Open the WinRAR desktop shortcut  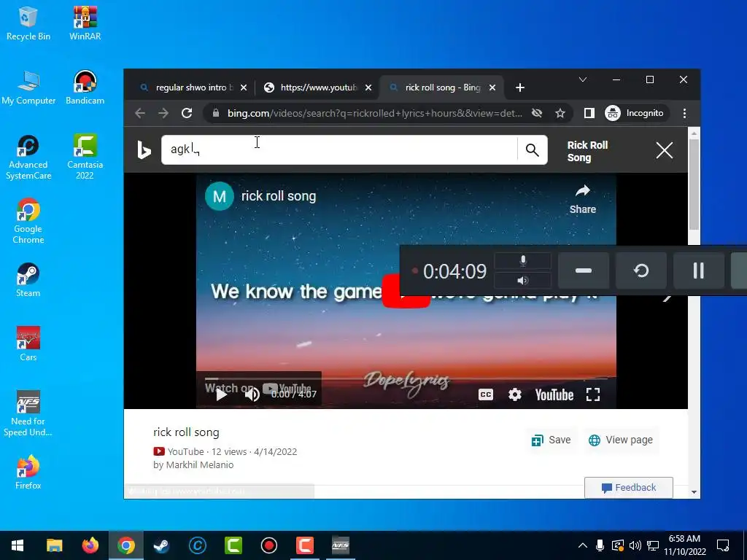pyautogui.click(x=85, y=24)
